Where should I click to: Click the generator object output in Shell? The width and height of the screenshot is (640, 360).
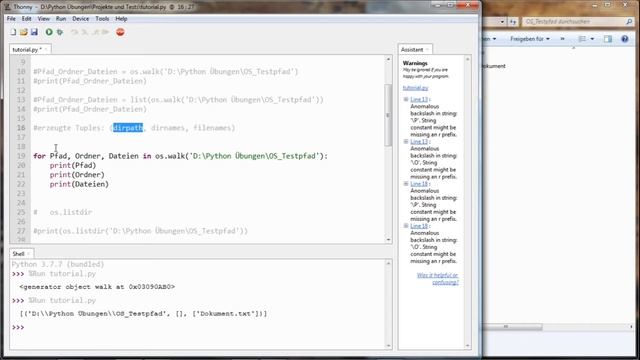(x=97, y=287)
